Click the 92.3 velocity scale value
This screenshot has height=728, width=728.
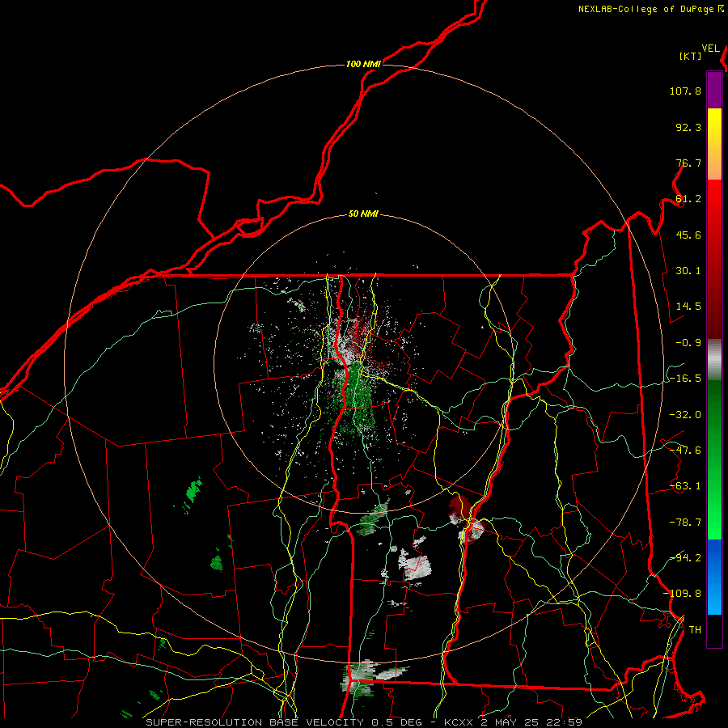[x=688, y=127]
